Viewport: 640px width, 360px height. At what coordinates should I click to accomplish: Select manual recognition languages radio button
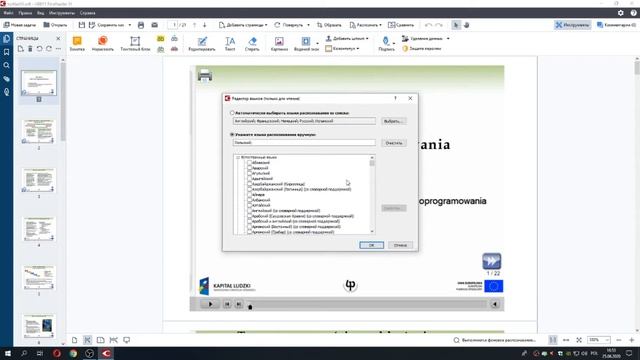coord(232,134)
